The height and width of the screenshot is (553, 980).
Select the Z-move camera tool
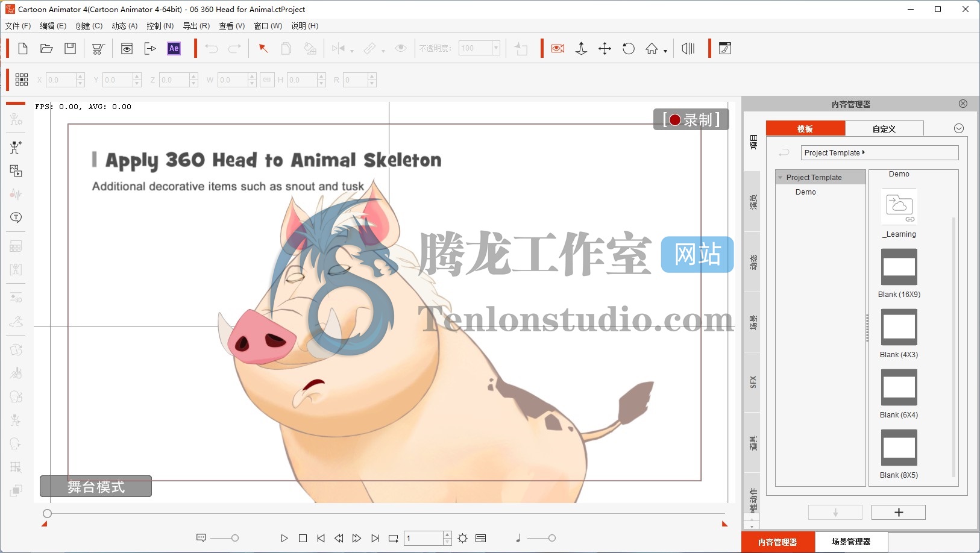point(581,49)
